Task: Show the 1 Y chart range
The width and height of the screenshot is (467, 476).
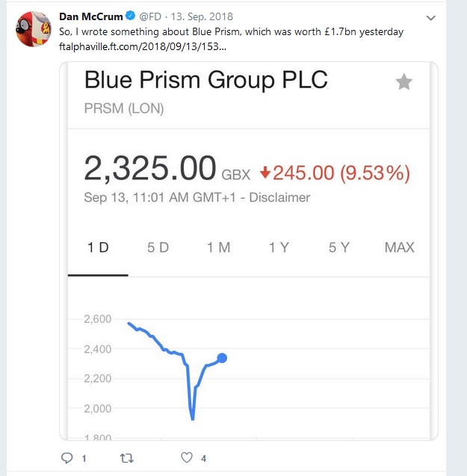Action: pos(279,247)
